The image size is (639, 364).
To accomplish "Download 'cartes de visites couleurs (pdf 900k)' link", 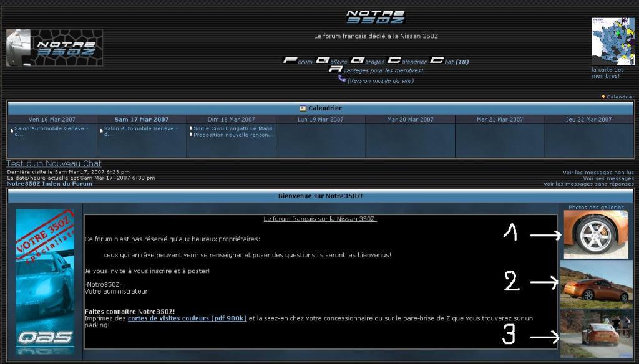I will [x=187, y=318].
